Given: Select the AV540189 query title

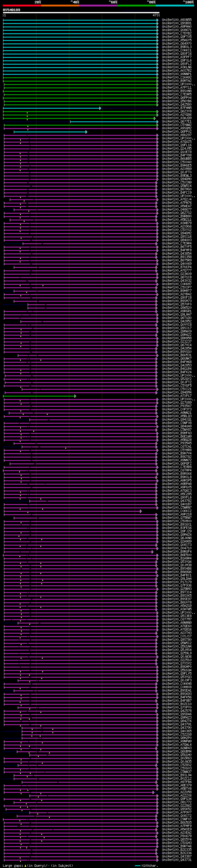Looking at the screenshot, I should [x=11, y=10].
